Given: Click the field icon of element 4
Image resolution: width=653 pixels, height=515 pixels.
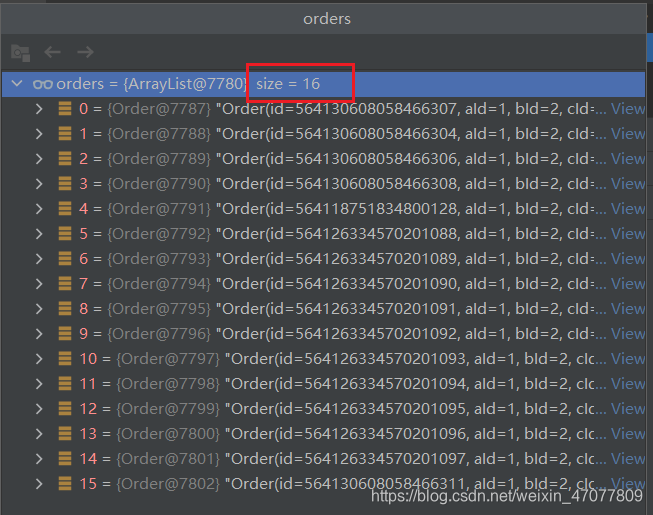Looking at the screenshot, I should (x=65, y=209).
